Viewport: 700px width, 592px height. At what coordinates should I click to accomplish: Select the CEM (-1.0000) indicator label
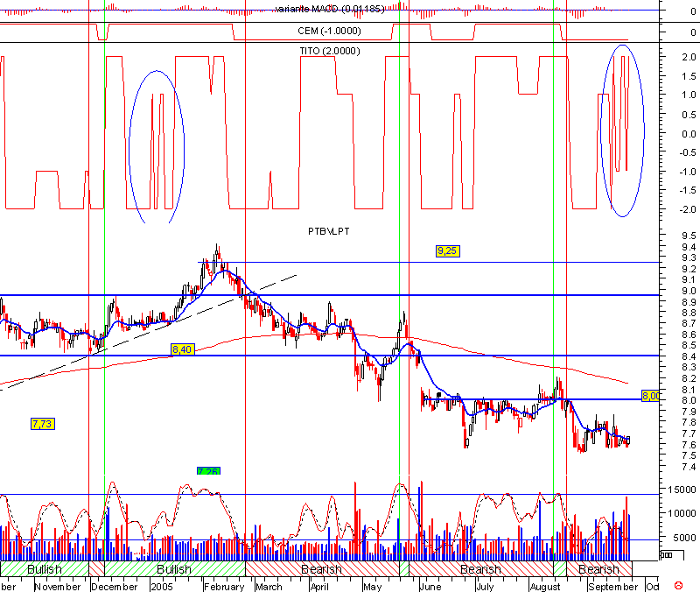tap(330, 31)
